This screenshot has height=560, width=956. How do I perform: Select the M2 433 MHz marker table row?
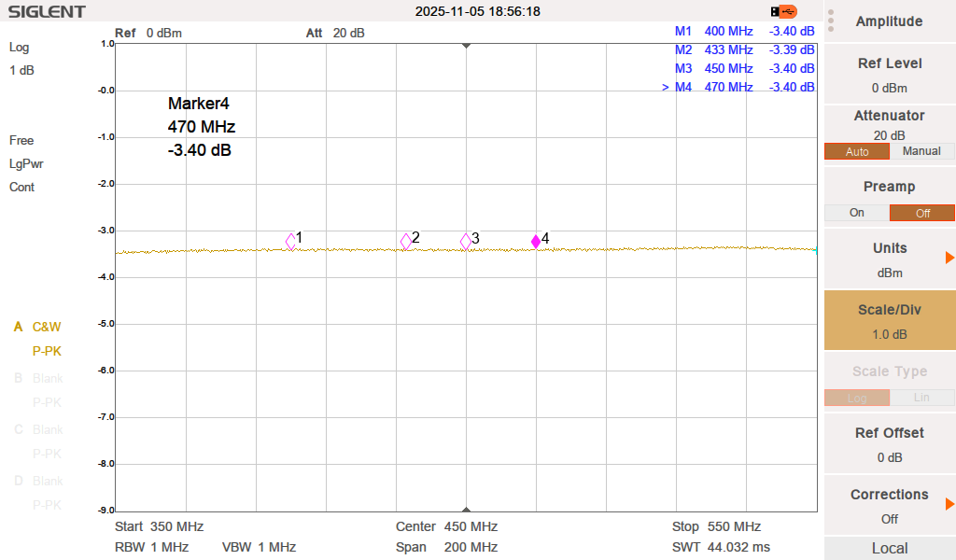[x=744, y=49]
